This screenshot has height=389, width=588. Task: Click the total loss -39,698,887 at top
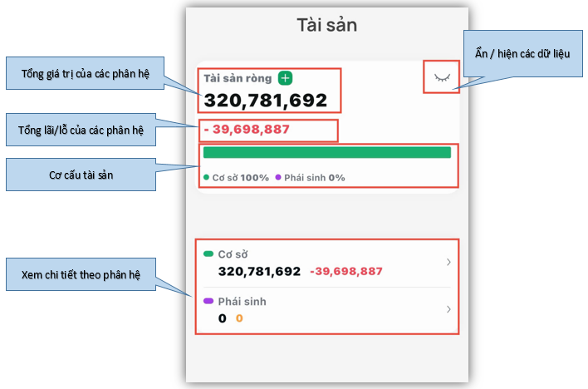click(x=247, y=129)
